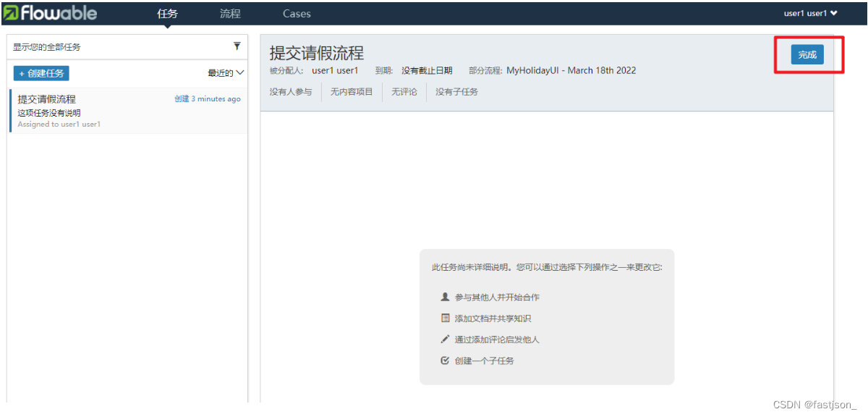
Task: Click 无内容项目 to add content
Action: [352, 92]
